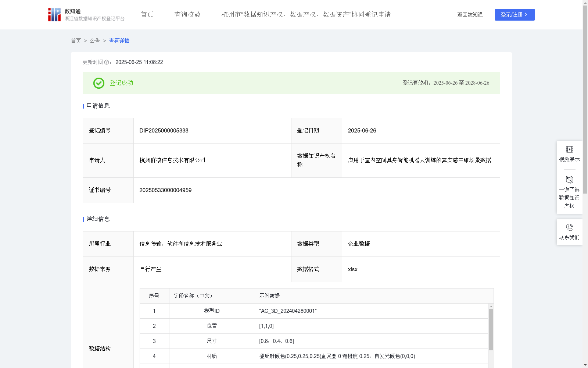Image resolution: width=588 pixels, height=368 pixels.
Task: Click the data structure table scrollbar thumb
Action: tap(491, 329)
